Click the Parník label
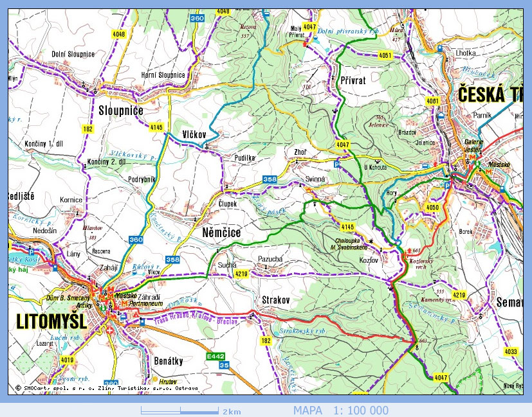 pyautogui.click(x=482, y=116)
